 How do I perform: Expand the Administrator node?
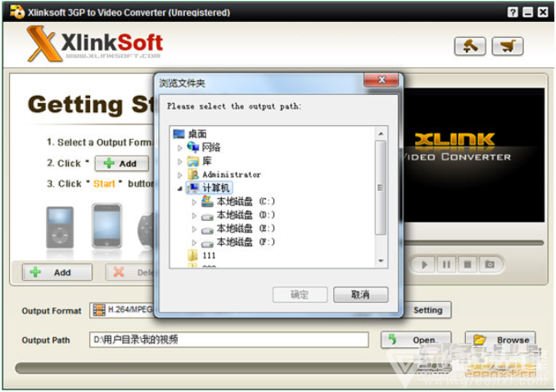tap(180, 175)
